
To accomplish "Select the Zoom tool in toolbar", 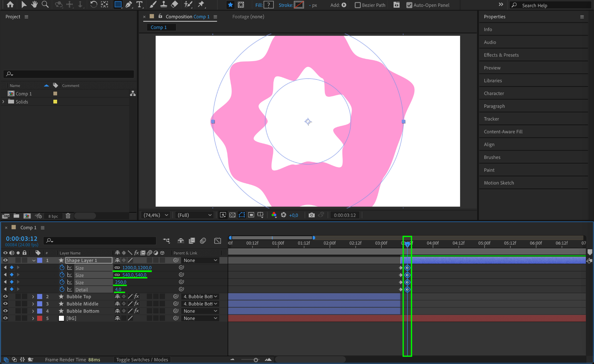I will (45, 4).
